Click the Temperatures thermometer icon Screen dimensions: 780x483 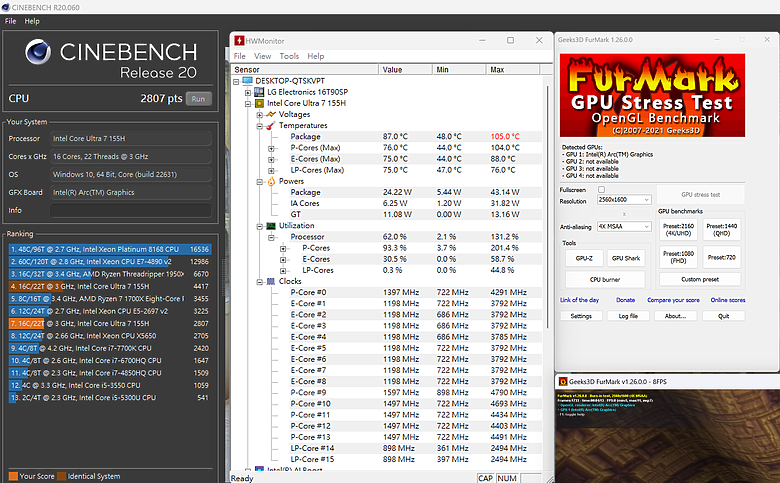tap(271, 125)
